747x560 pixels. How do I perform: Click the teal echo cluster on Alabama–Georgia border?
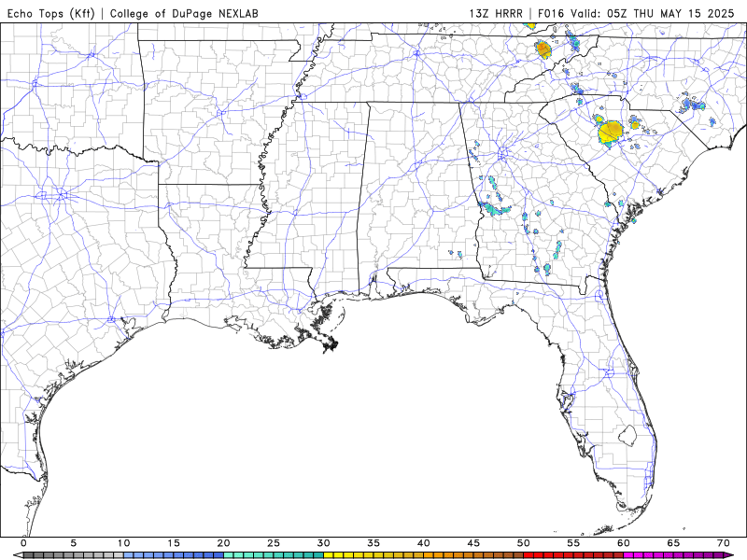493,208
